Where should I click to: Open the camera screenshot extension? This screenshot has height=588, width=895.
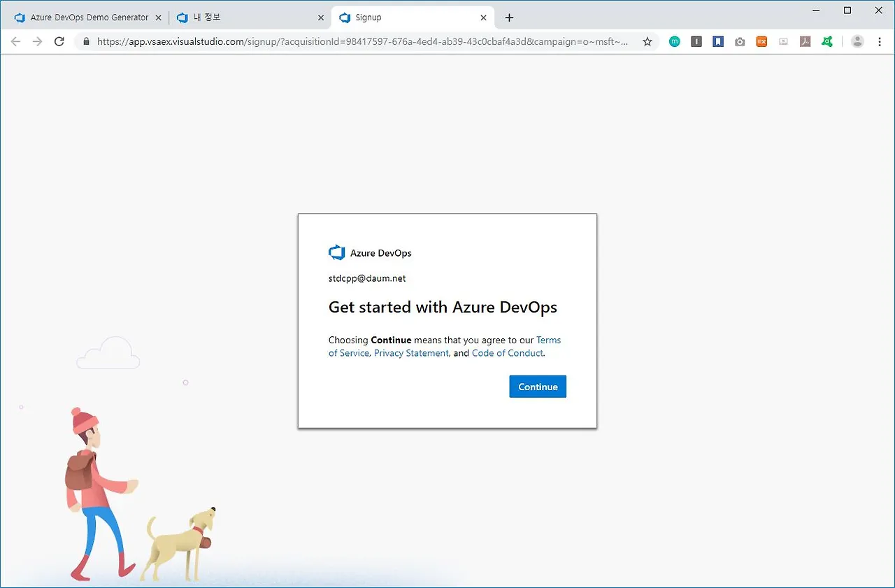[740, 41]
